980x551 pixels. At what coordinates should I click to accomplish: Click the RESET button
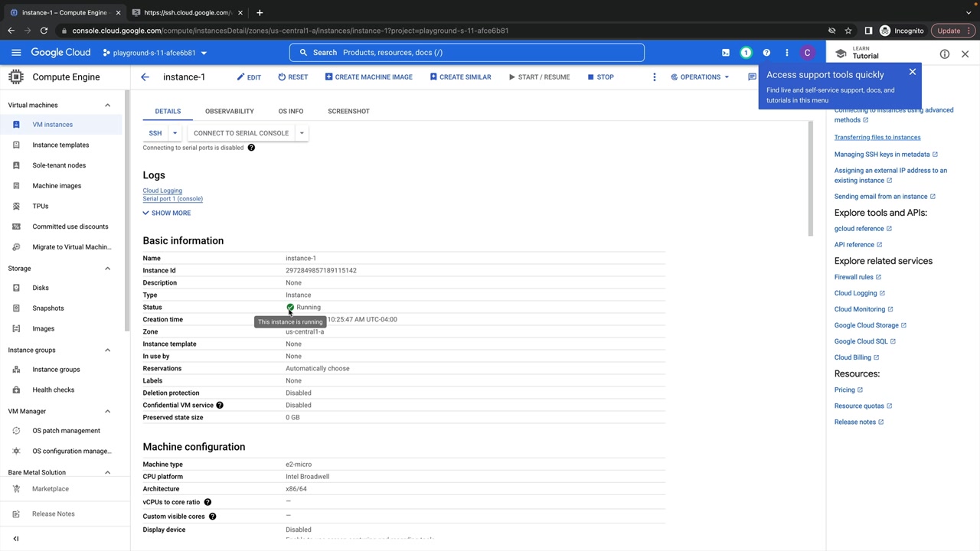[x=293, y=77]
